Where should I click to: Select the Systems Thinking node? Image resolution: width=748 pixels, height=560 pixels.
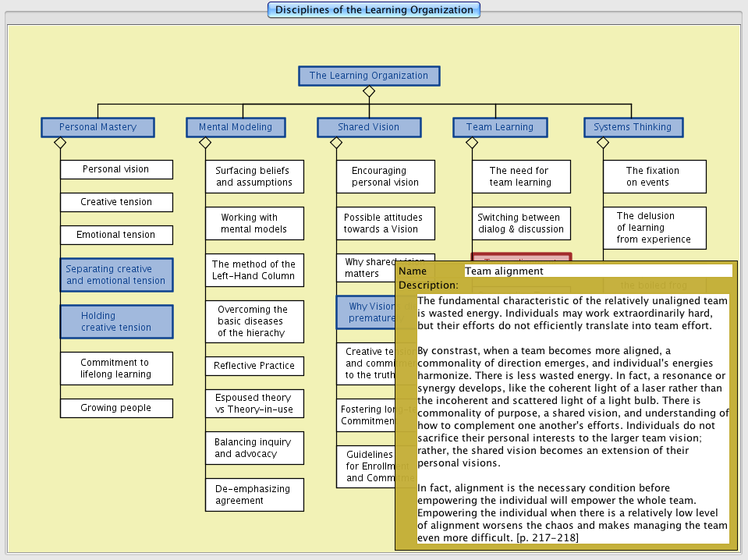tap(633, 127)
